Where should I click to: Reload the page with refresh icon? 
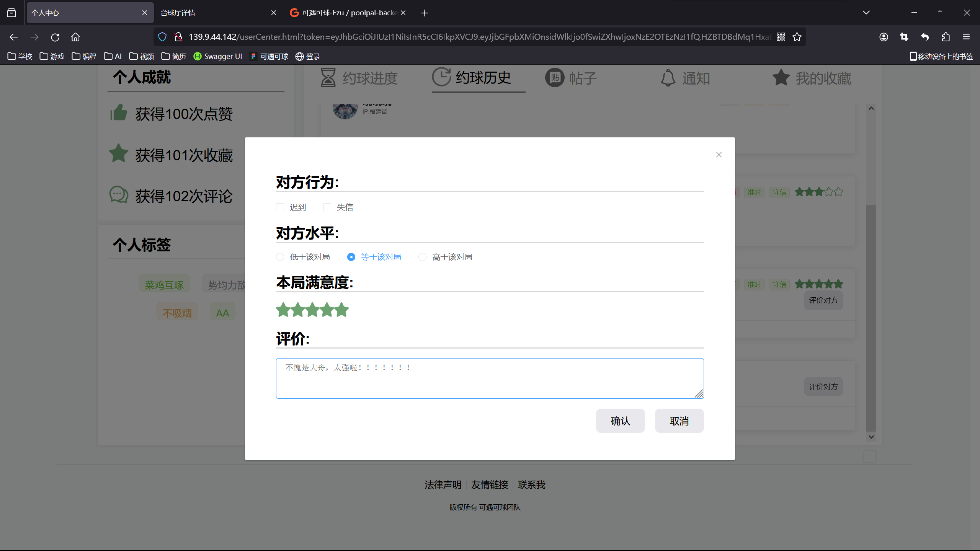pos(55,37)
